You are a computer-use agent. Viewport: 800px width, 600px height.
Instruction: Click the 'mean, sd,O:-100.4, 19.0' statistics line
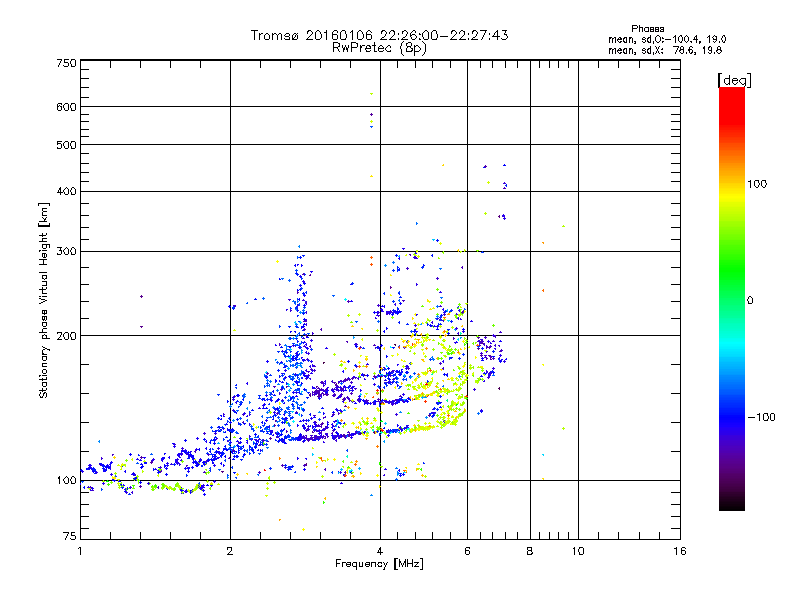point(667,39)
